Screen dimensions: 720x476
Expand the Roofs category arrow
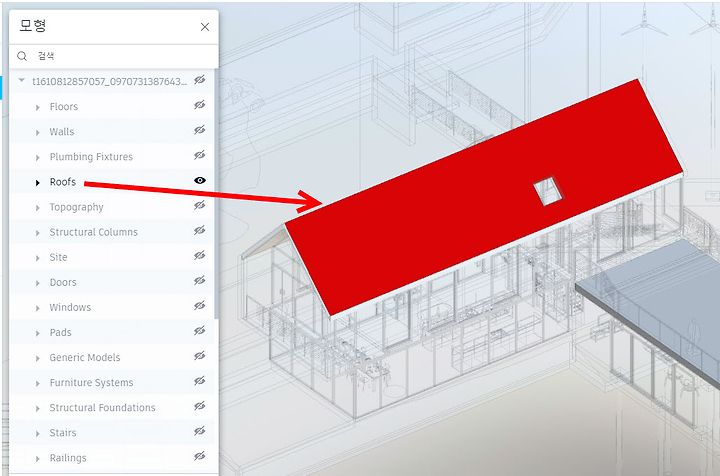pos(38,183)
